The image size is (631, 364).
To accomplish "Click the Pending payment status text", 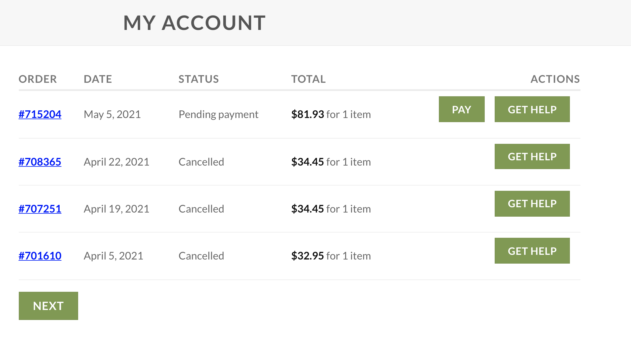I will tap(218, 114).
